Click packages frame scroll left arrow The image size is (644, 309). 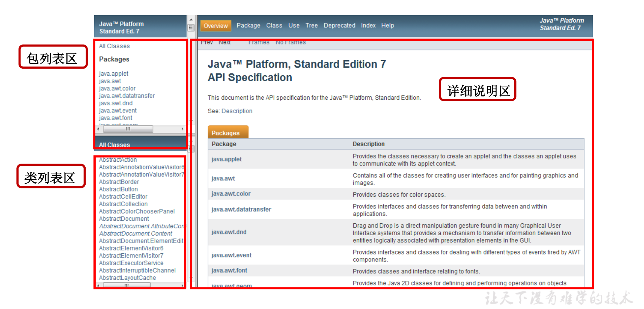pyautogui.click(x=98, y=129)
